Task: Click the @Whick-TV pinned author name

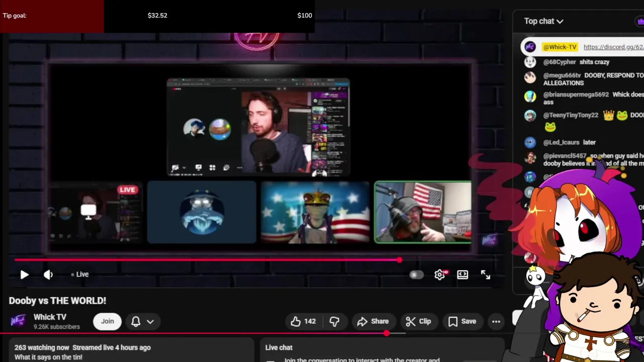Action: (559, 47)
